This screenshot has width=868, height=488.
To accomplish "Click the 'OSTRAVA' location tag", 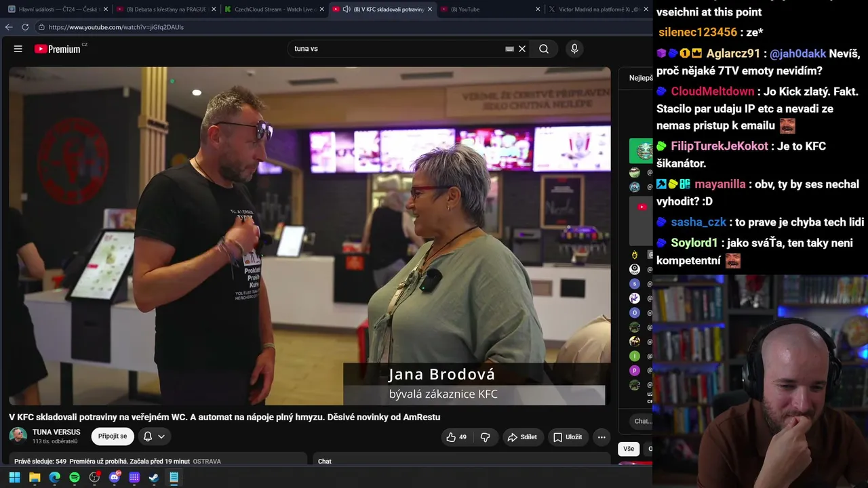I will point(207,462).
